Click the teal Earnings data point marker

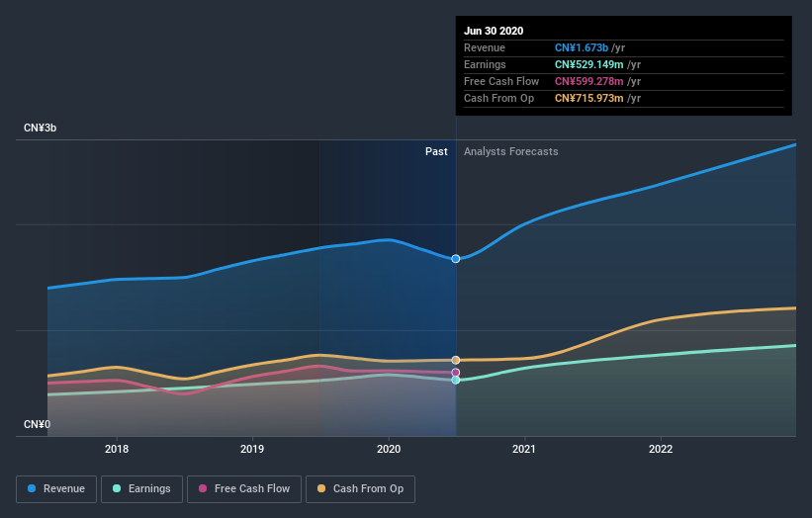456,381
